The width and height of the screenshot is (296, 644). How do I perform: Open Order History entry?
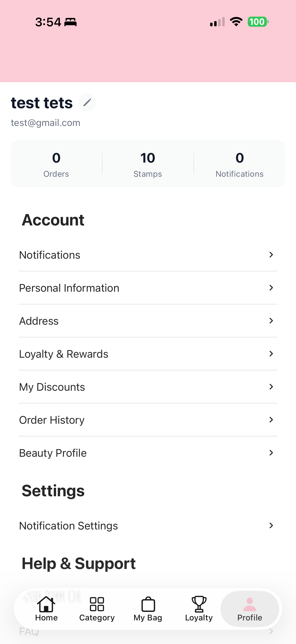pos(148,420)
